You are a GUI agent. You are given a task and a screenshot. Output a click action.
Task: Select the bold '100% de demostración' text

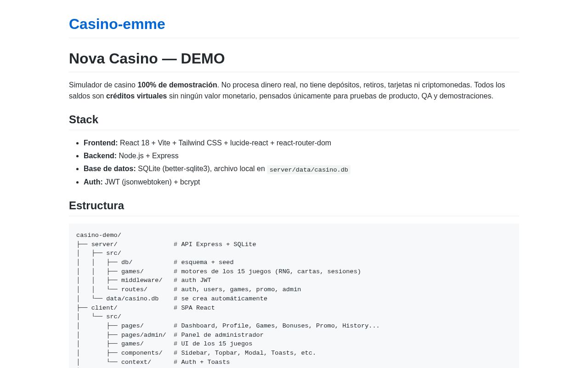click(177, 85)
